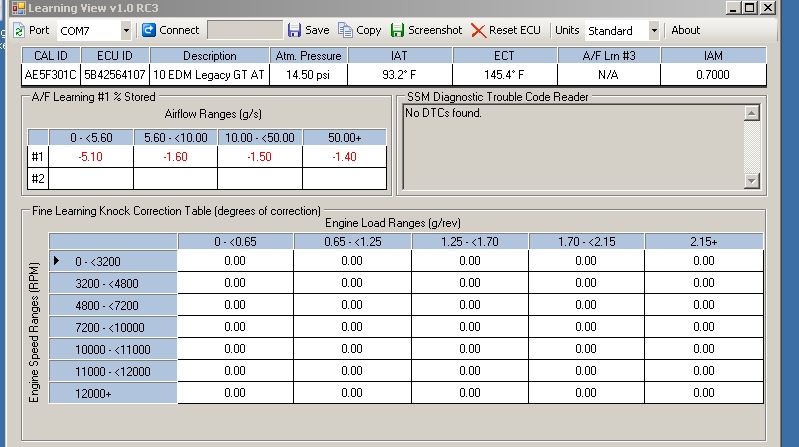Screen dimensions: 799x447
Task: Click the 2.15+ load column header
Action: click(704, 242)
